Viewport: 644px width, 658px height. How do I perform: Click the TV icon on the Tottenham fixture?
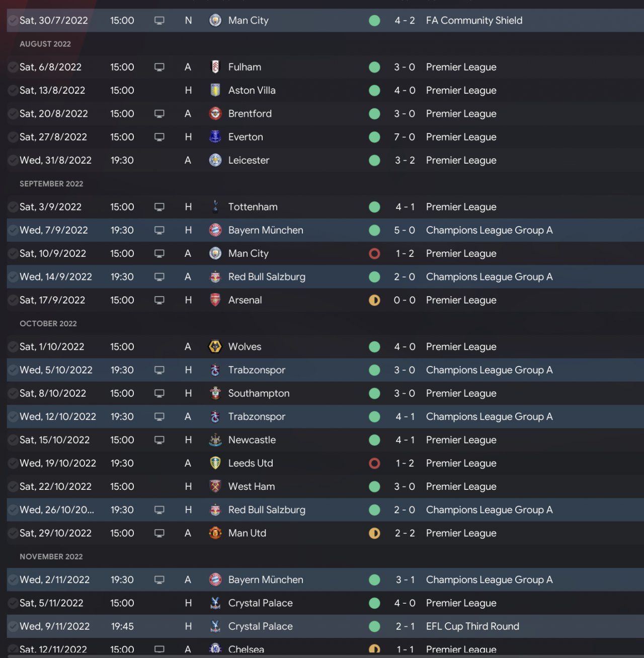[159, 207]
